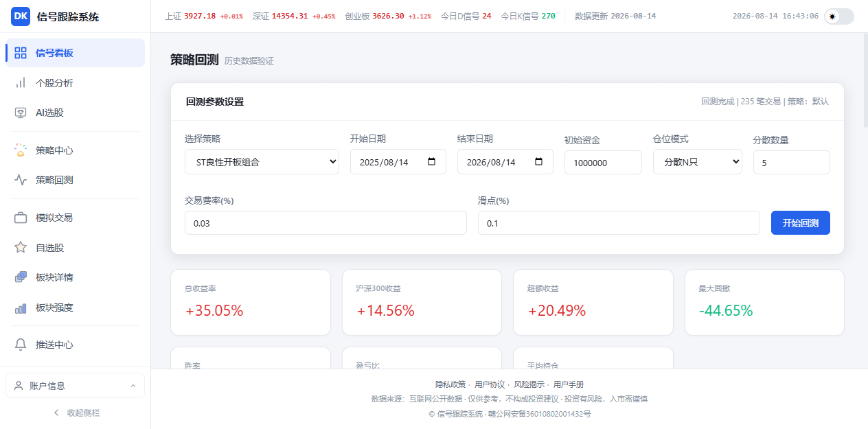Click the 初始资金 input field
This screenshot has height=429, width=868.
point(603,163)
